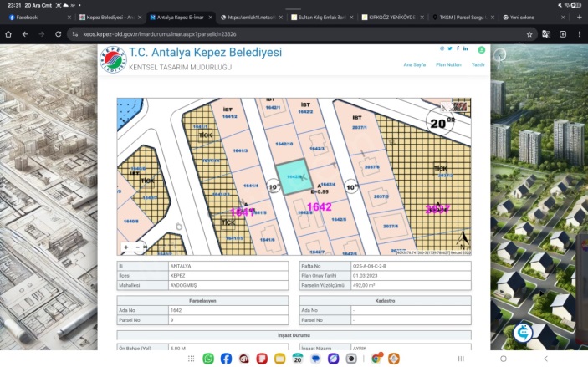Open the Ana Sayfa link
The image size is (588, 367).
413,64
